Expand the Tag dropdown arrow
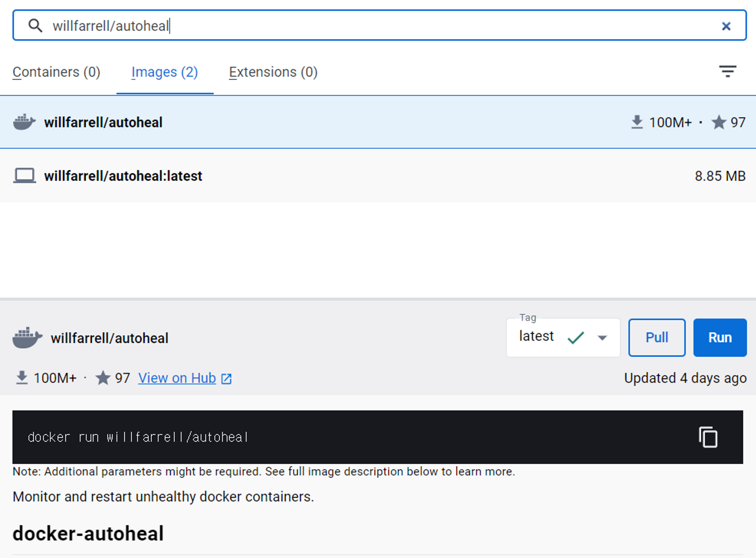 pyautogui.click(x=602, y=338)
